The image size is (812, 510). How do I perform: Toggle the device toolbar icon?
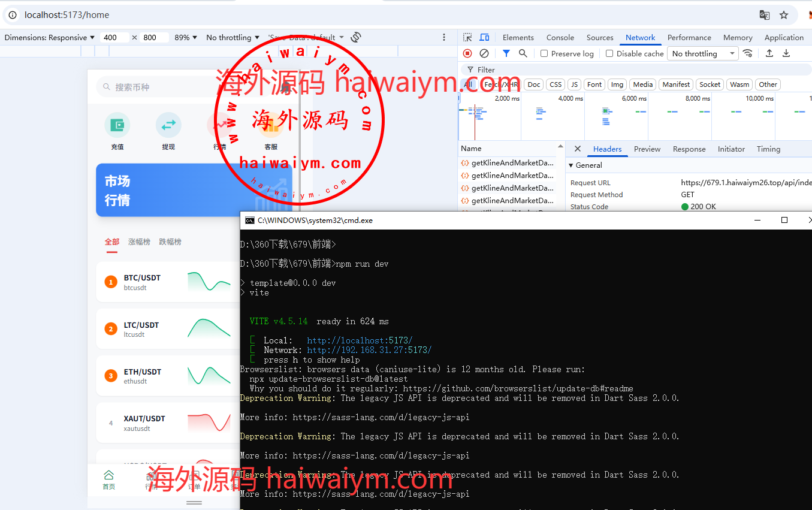(x=484, y=37)
